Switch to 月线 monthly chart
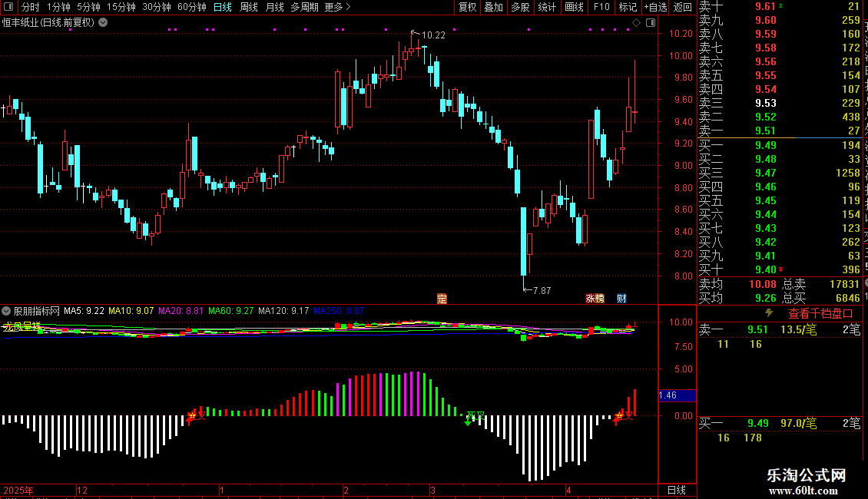Image resolution: width=868 pixels, height=499 pixels. [274, 7]
